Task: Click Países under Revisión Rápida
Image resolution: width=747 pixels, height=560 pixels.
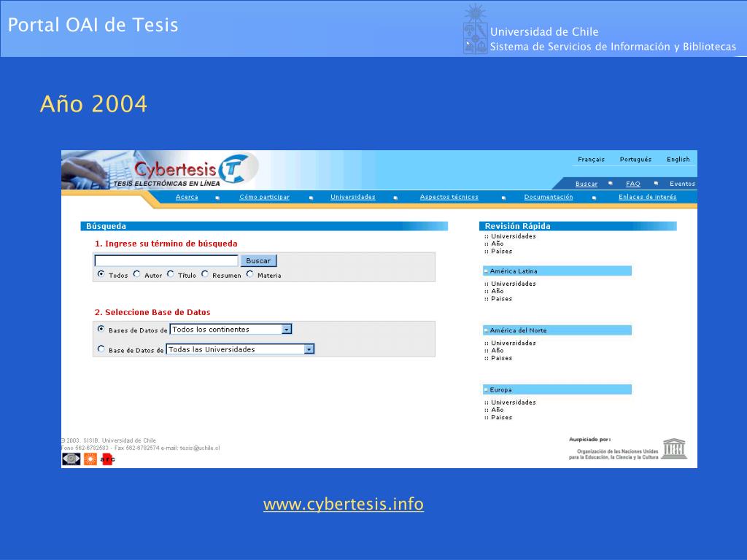Action: (502, 251)
